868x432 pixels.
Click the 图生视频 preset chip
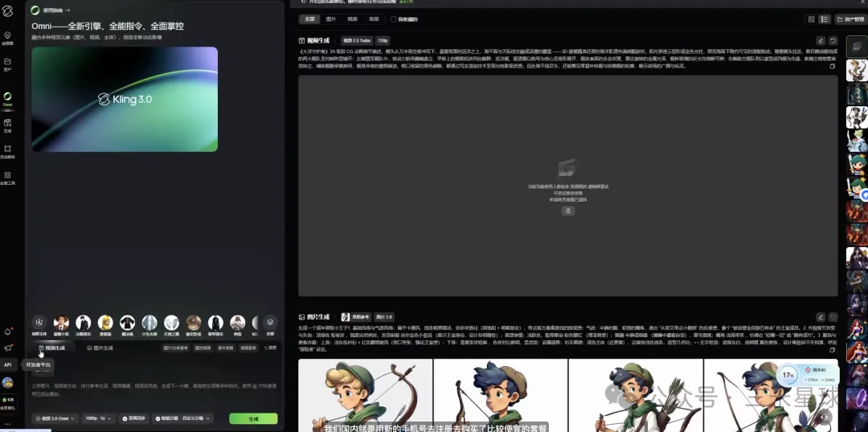[203, 348]
